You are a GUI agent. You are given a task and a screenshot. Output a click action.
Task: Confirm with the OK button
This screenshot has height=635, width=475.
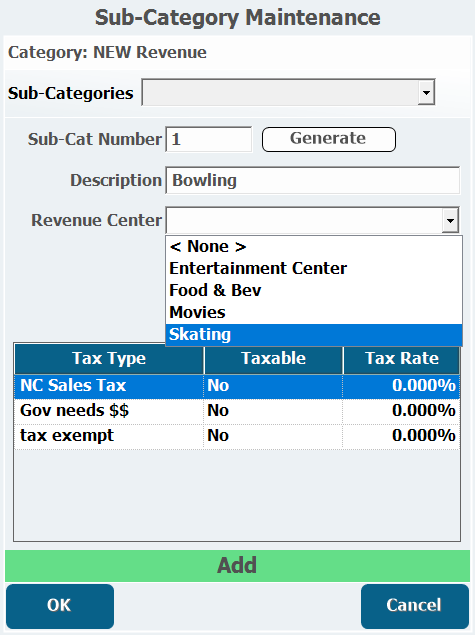60,606
